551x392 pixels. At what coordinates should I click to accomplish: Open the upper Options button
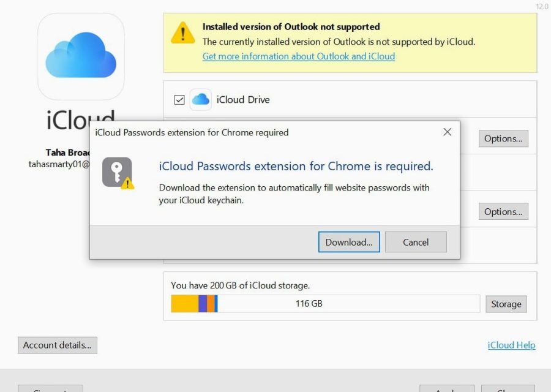(x=503, y=138)
